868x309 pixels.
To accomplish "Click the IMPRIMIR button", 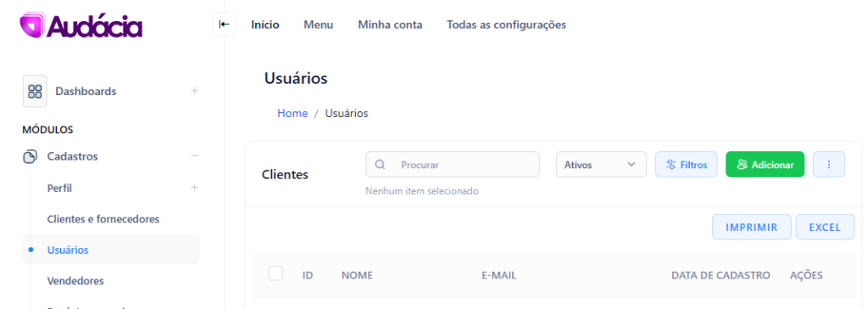I will click(x=752, y=227).
